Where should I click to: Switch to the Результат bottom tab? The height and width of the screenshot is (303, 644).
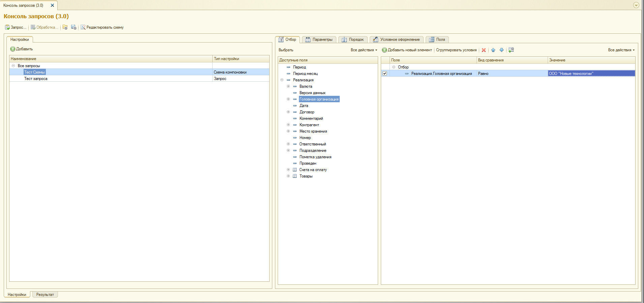click(45, 295)
